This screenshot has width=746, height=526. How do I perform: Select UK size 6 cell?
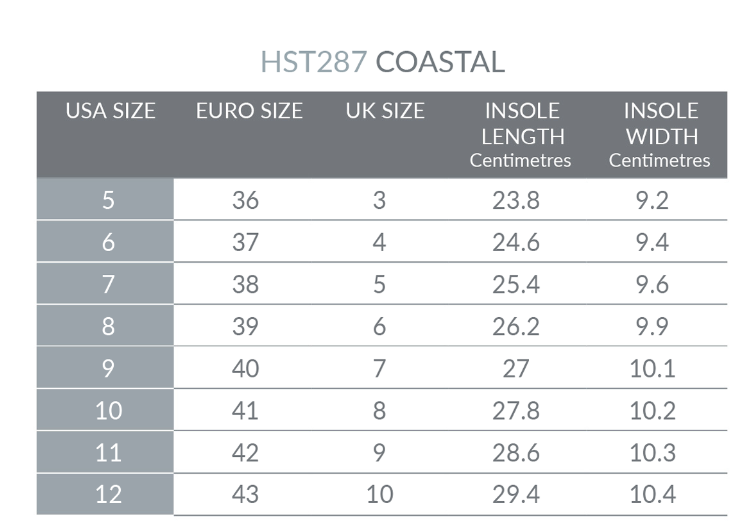pos(380,326)
